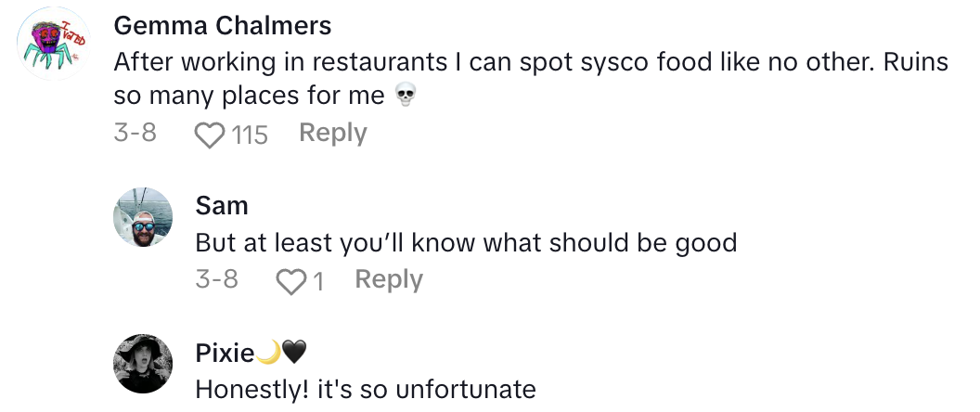The image size is (980, 412).
Task: Click the 115 like count
Action: (250, 135)
